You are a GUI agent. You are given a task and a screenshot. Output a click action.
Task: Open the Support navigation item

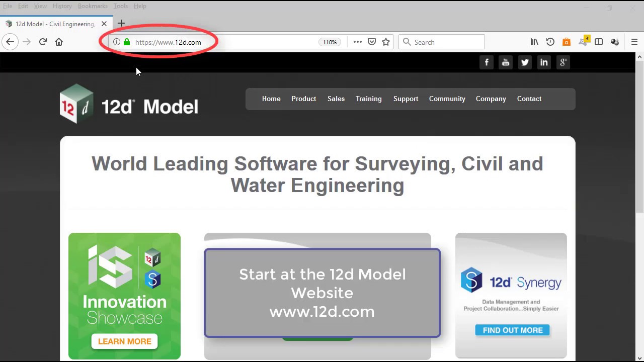point(406,99)
